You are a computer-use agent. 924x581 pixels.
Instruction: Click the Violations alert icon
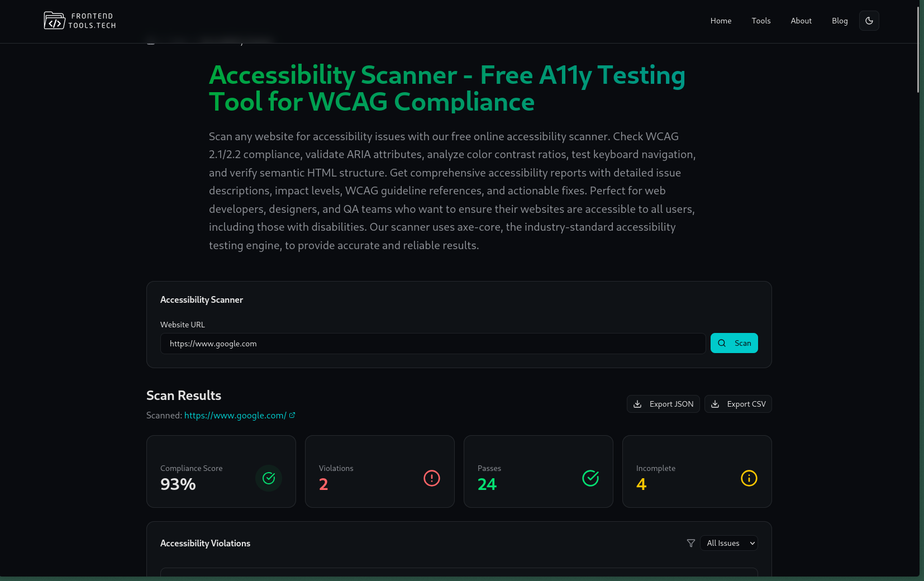coord(432,478)
